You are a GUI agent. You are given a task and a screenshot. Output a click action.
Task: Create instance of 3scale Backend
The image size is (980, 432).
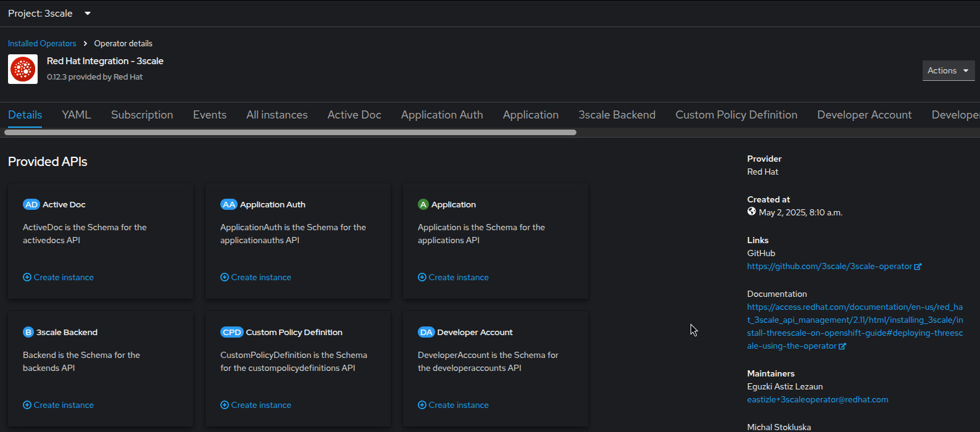59,405
